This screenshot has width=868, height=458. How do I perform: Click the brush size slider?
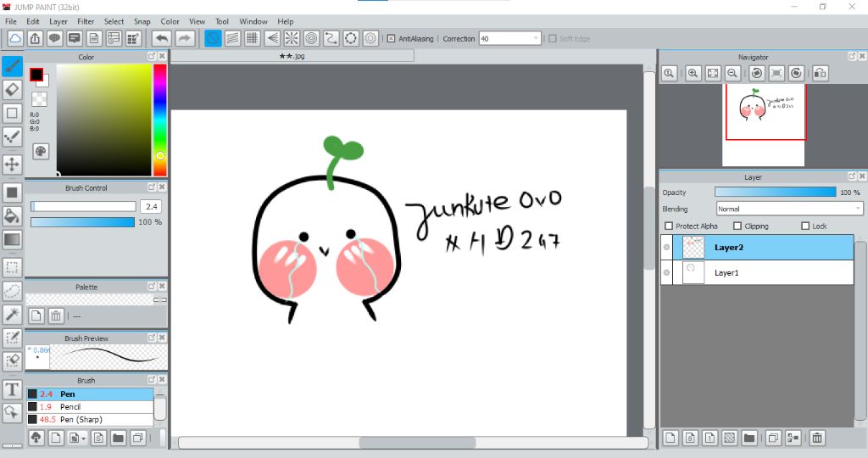tap(83, 206)
